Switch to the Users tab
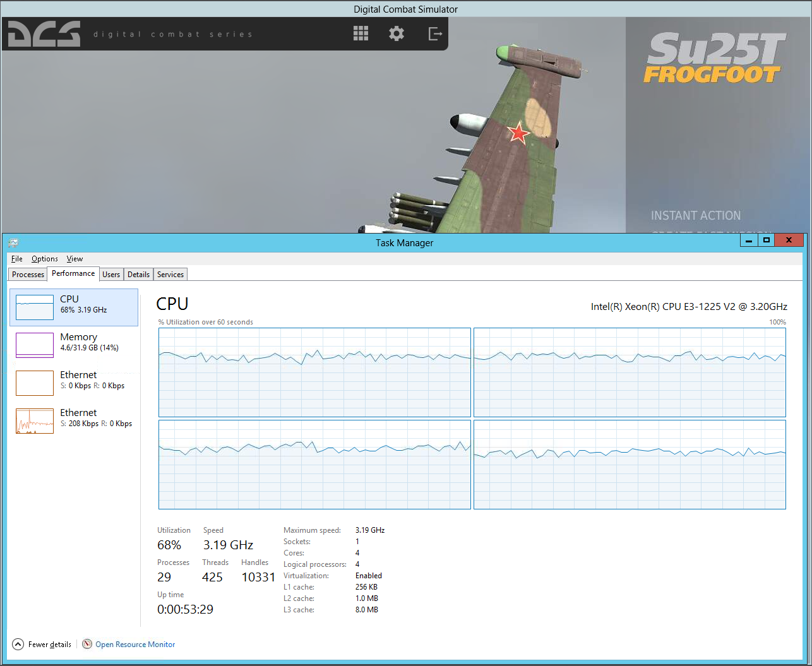The width and height of the screenshot is (812, 666). pos(111,275)
